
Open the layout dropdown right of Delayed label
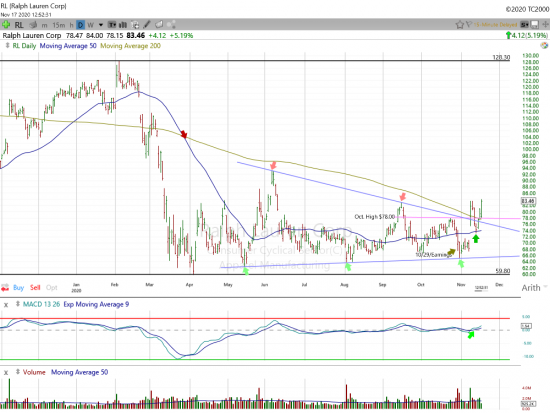coord(524,25)
